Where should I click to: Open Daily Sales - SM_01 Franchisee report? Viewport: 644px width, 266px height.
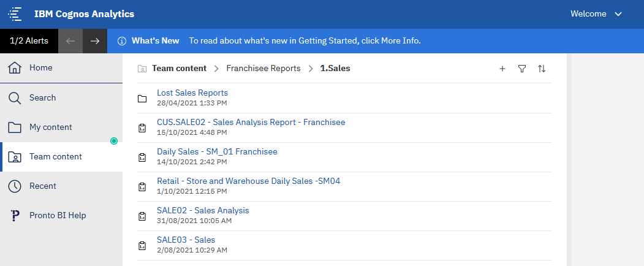pos(217,152)
